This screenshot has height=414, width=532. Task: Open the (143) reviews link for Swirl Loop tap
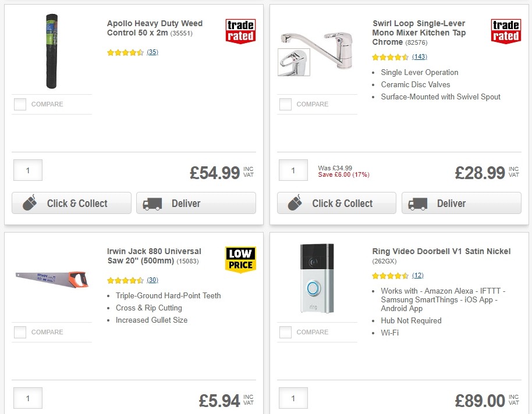click(419, 58)
